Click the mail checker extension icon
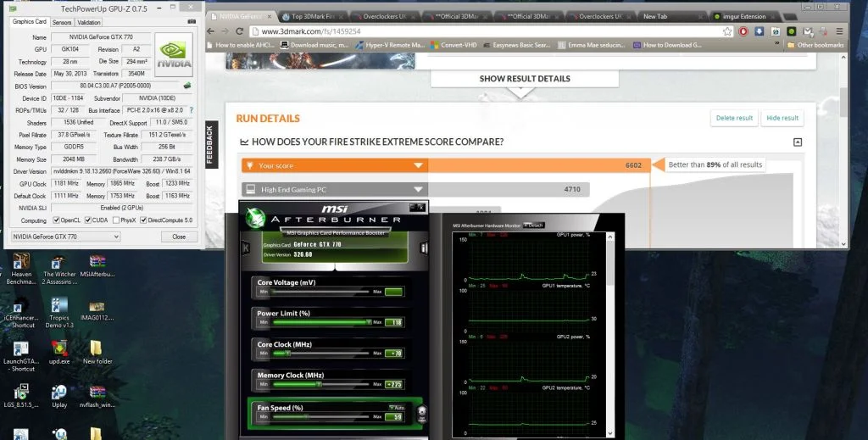The height and width of the screenshot is (440, 868). 808,31
